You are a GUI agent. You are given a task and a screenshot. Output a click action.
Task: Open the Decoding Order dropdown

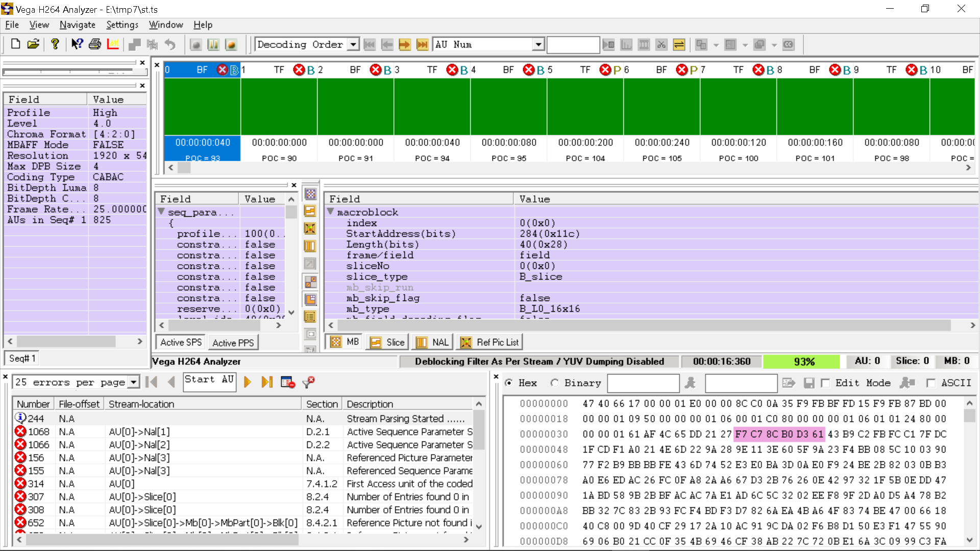[353, 44]
